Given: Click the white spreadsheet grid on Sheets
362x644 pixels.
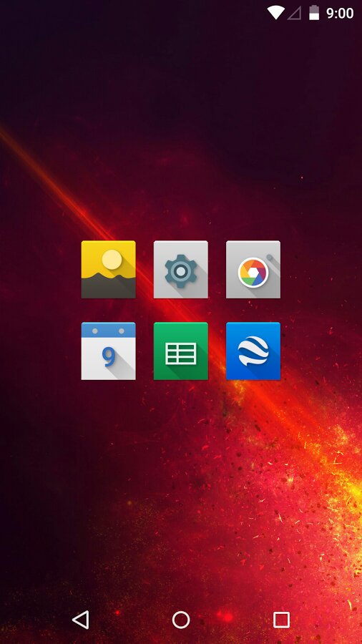Looking at the screenshot, I should click(181, 353).
